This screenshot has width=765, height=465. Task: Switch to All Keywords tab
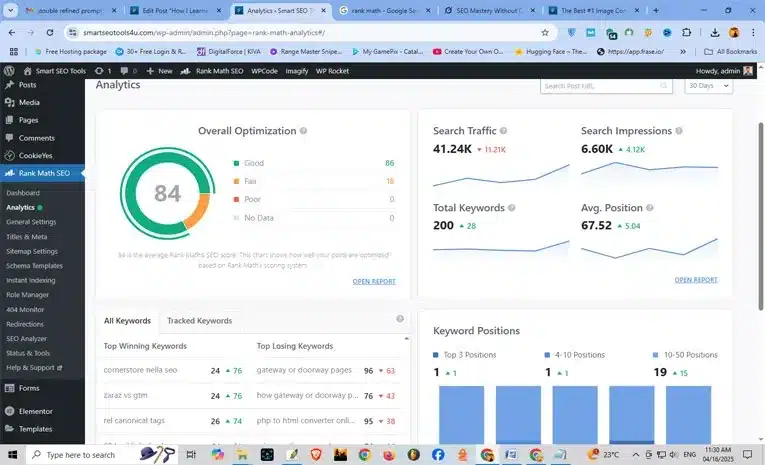pyautogui.click(x=127, y=321)
